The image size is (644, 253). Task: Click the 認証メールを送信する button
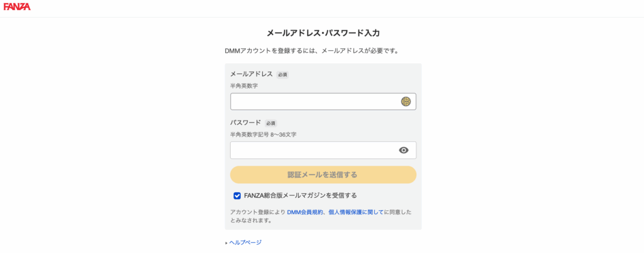point(323,175)
